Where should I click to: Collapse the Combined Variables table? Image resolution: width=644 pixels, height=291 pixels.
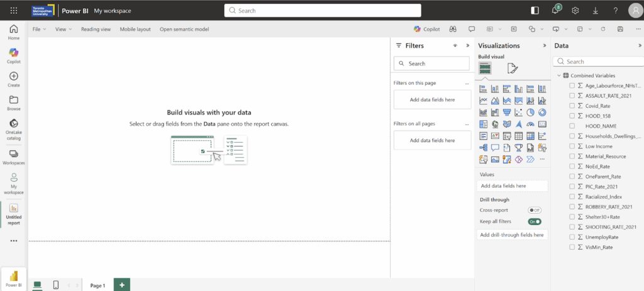(558, 75)
